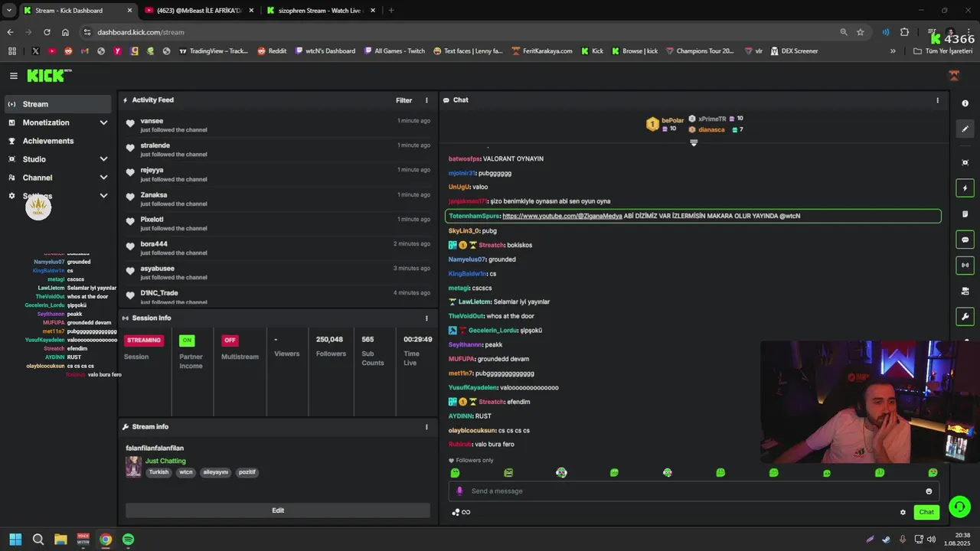The width and height of the screenshot is (980, 551).
Task: Toggle the broadcast signal icon in right sidebar
Action: pos(965,266)
